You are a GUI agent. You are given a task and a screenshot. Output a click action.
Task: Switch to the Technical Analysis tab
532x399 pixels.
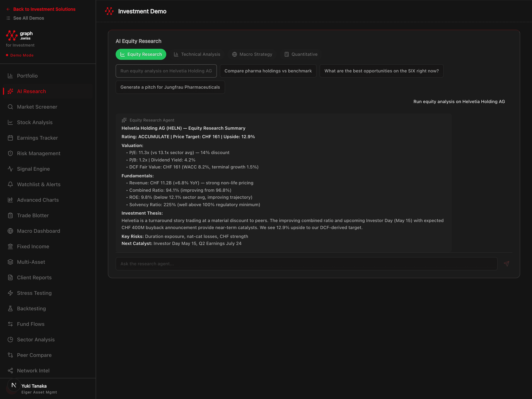click(x=197, y=54)
